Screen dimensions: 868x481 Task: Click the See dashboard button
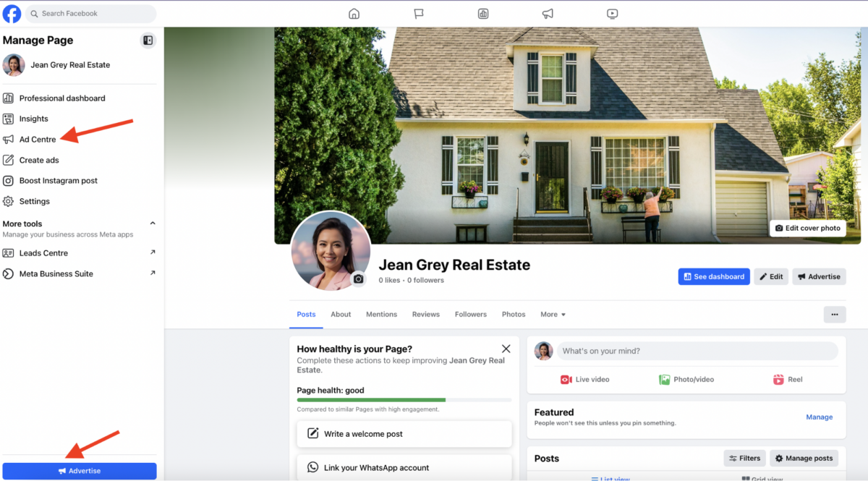(x=713, y=276)
